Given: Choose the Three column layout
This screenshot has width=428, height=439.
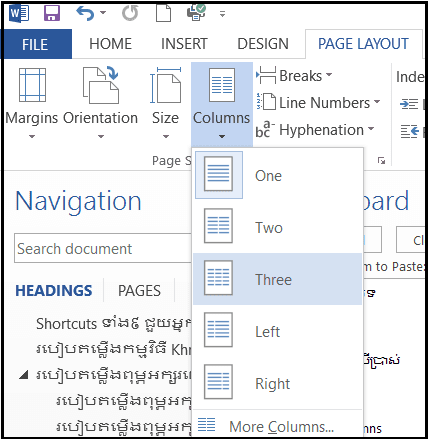Looking at the screenshot, I should [277, 279].
